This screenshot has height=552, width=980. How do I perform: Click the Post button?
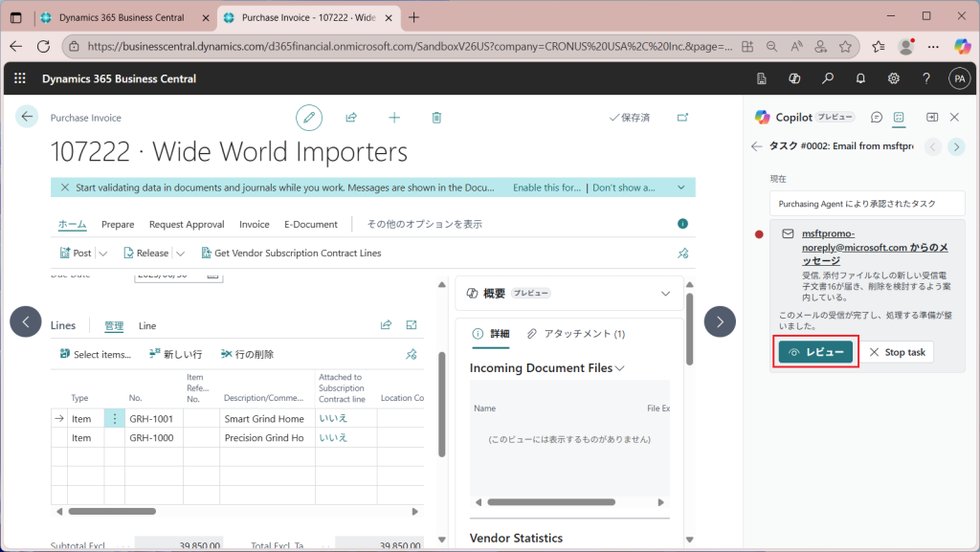pyautogui.click(x=76, y=253)
